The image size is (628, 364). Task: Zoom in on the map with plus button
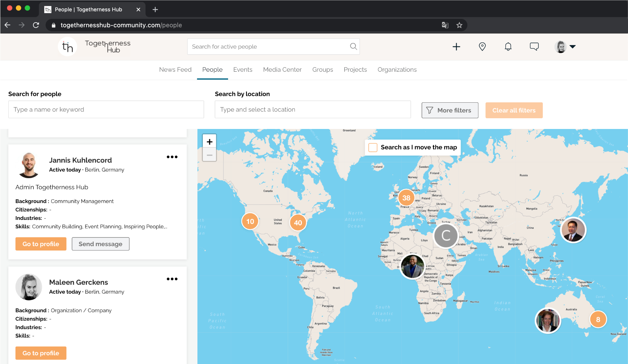coord(210,142)
